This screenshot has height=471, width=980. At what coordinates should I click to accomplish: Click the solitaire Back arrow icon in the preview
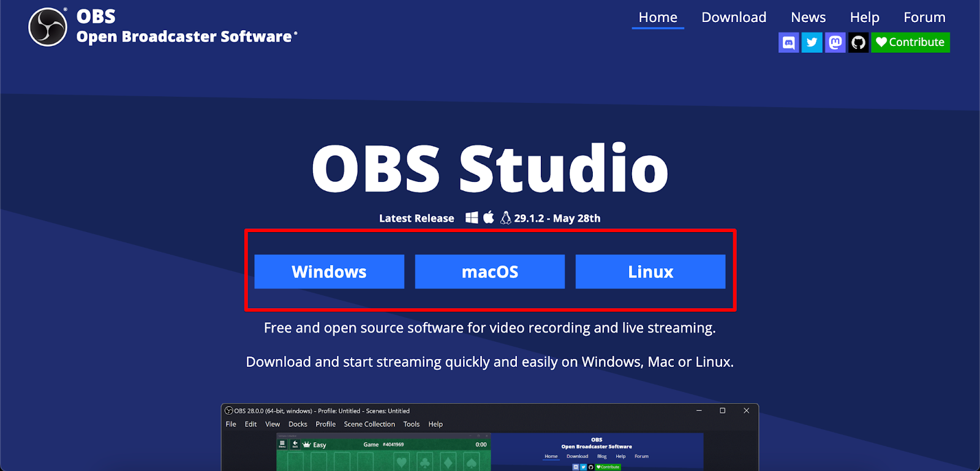295,444
